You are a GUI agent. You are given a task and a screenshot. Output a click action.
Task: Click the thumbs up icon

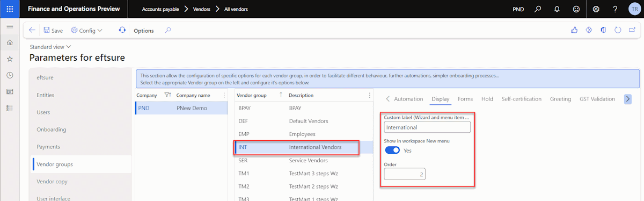[574, 31]
